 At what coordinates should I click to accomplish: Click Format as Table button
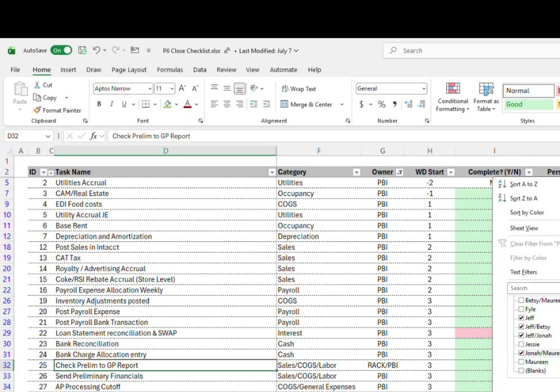(x=486, y=97)
